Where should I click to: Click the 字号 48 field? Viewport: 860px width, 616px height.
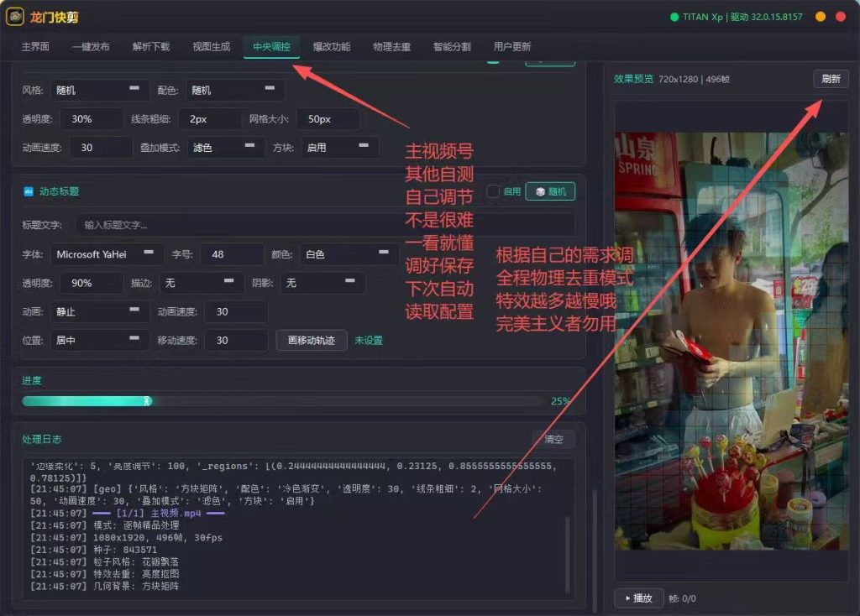pyautogui.click(x=232, y=254)
